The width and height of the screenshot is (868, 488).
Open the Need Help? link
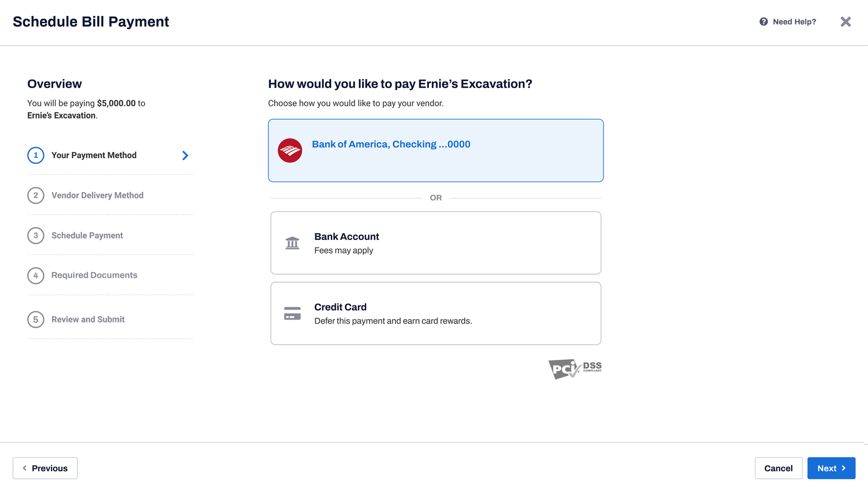tap(788, 21)
